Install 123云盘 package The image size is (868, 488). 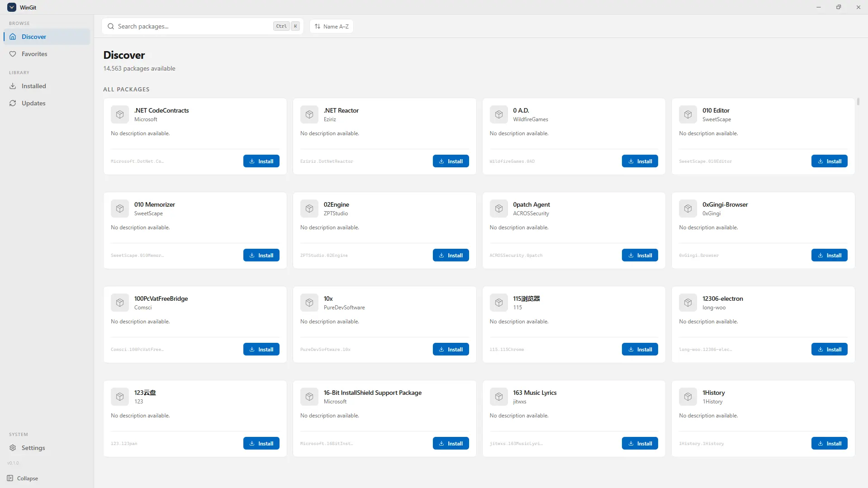pyautogui.click(x=261, y=443)
